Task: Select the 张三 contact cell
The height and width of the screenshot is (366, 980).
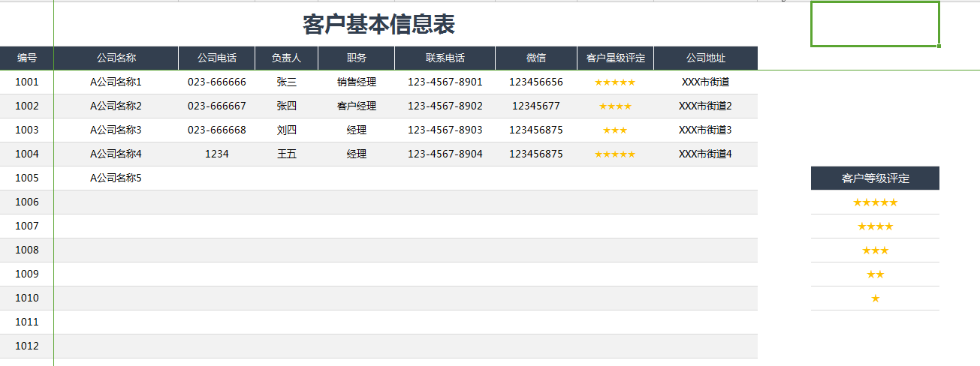Action: point(287,82)
